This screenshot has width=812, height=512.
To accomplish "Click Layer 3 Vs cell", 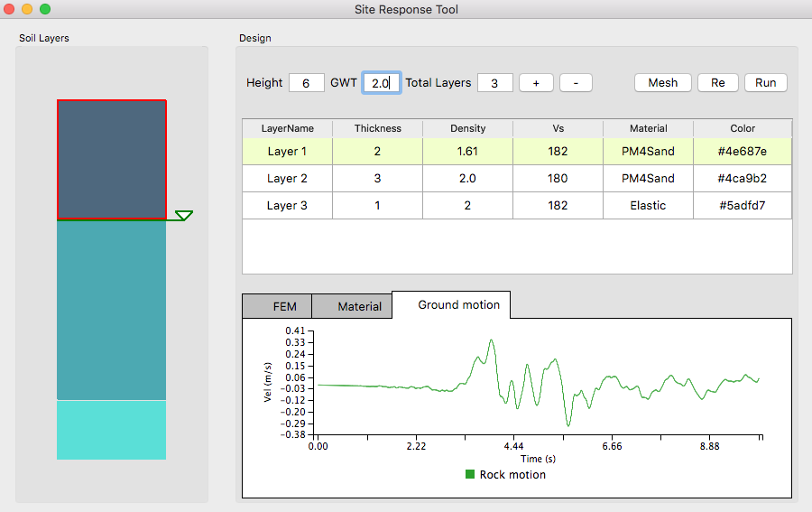I will 558,205.
